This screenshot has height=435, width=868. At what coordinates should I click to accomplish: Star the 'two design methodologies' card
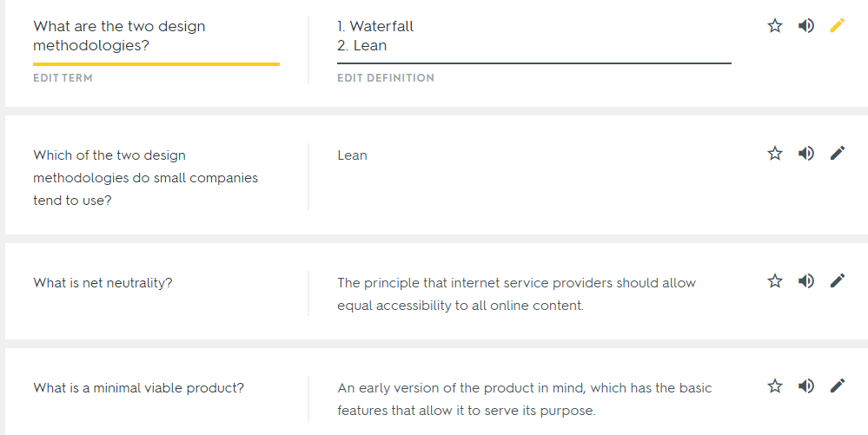pos(775,26)
